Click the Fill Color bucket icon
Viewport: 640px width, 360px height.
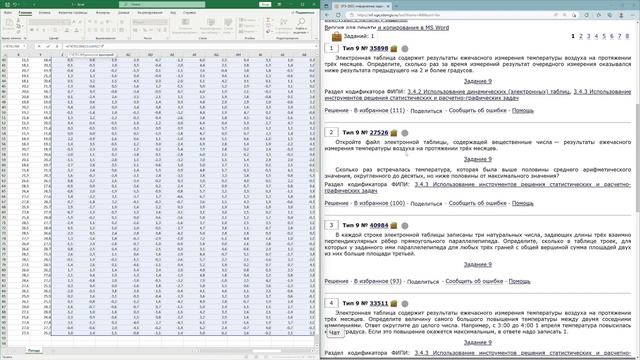[x=67, y=30]
